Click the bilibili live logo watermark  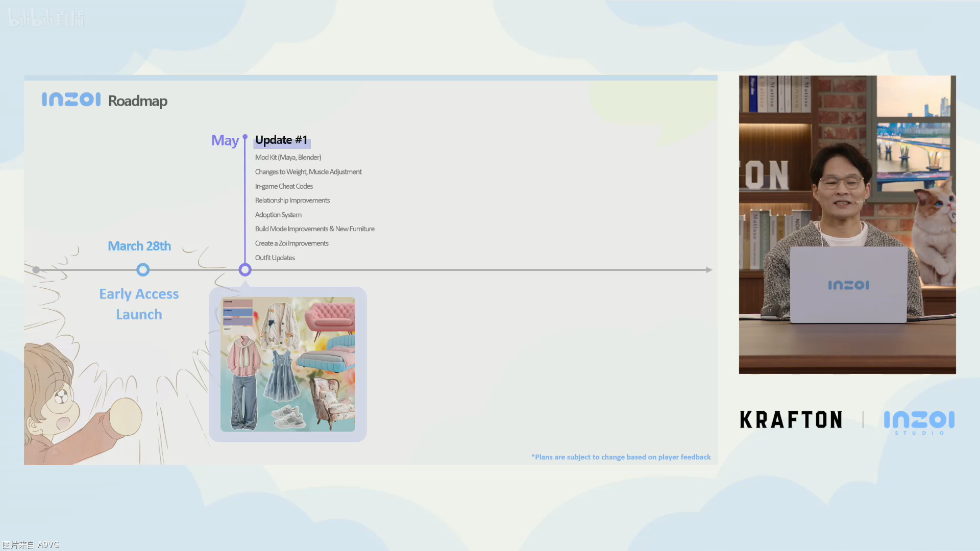(46, 18)
